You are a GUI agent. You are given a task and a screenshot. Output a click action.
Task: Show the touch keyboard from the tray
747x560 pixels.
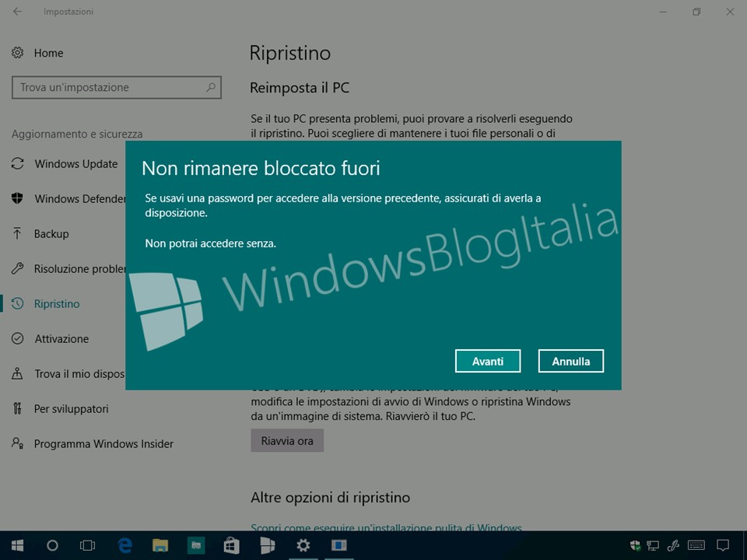(x=696, y=545)
